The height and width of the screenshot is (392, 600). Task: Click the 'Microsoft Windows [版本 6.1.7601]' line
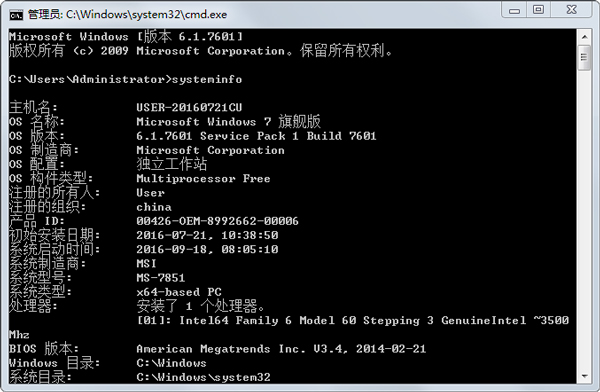pyautogui.click(x=126, y=37)
